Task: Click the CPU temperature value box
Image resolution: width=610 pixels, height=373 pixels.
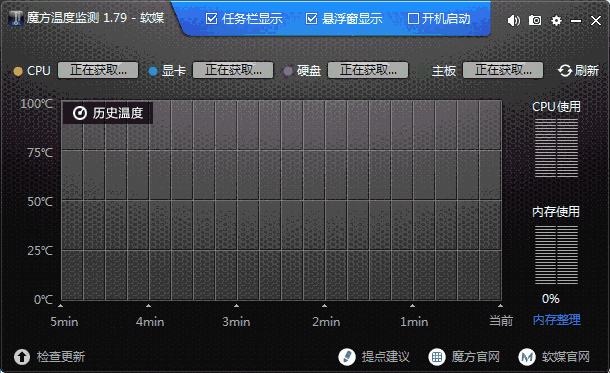Action: point(98,70)
